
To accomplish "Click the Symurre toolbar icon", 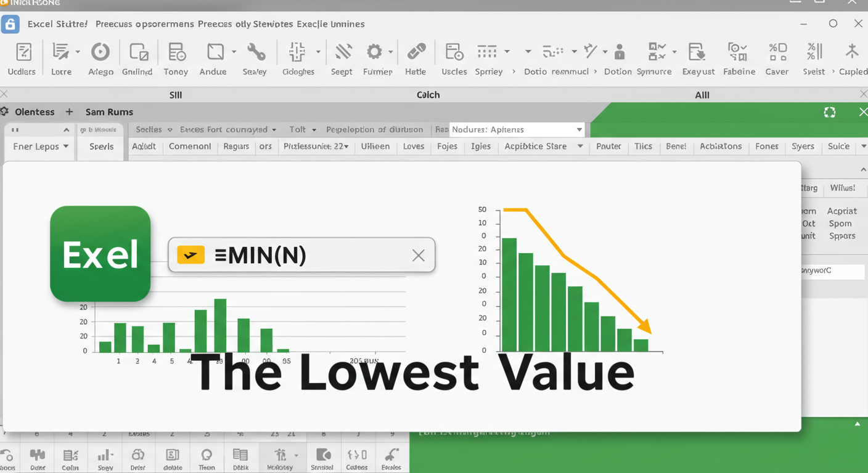I will [x=657, y=52].
